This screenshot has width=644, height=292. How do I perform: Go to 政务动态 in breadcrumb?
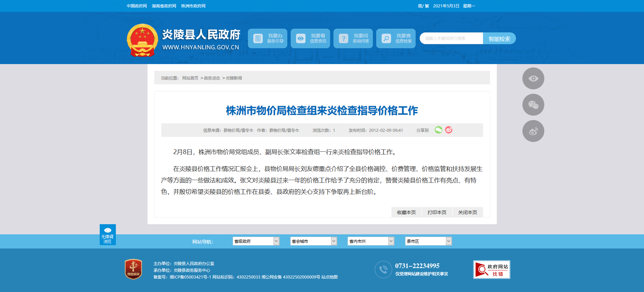[212, 78]
